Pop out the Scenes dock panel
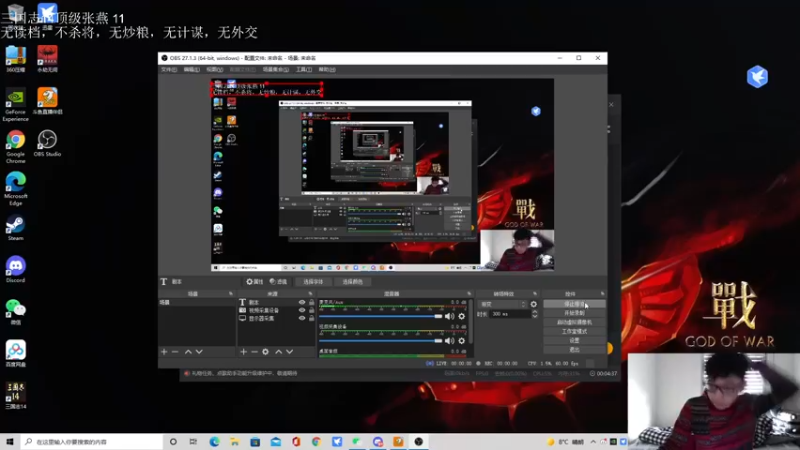 [x=231, y=294]
